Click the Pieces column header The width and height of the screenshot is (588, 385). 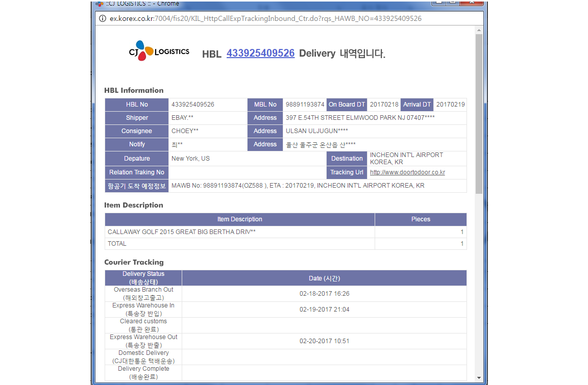tap(421, 219)
